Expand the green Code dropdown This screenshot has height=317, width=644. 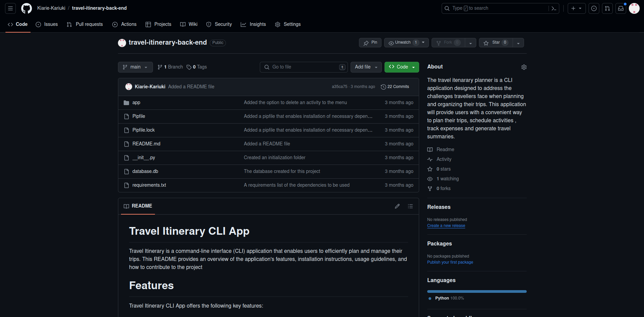click(402, 67)
